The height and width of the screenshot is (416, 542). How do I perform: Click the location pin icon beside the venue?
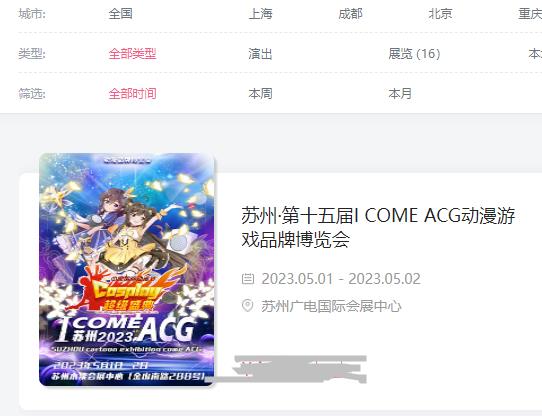pos(247,306)
